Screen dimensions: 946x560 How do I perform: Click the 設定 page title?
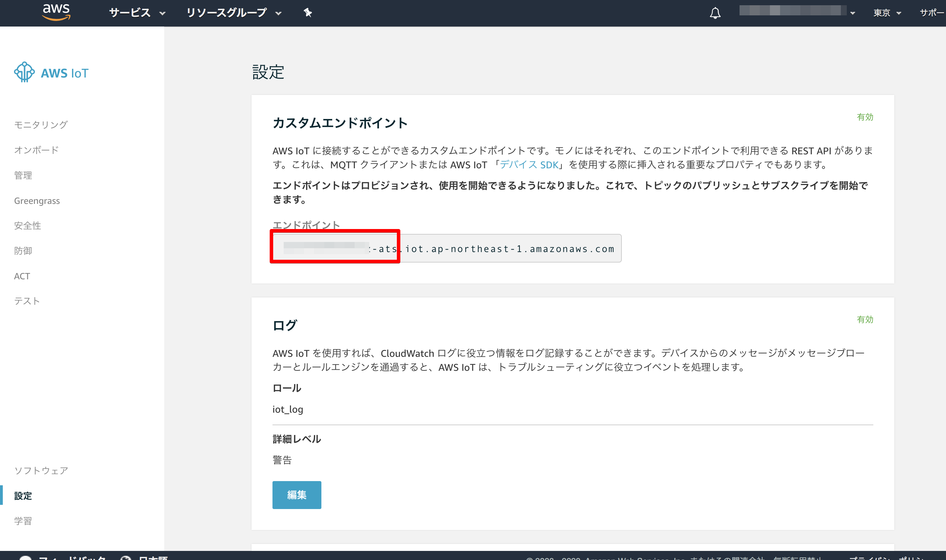click(x=268, y=72)
